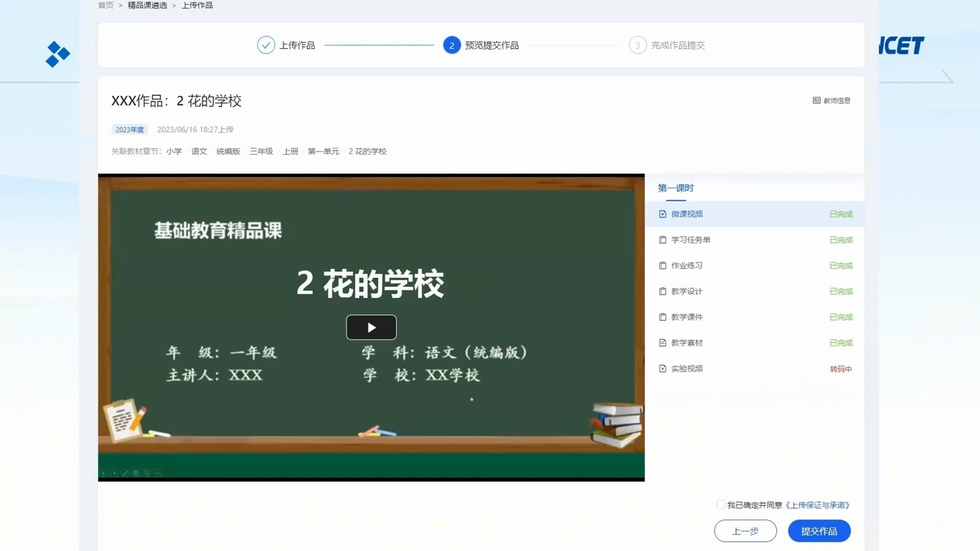
Task: Click the 教学课件 clipboard icon
Action: tap(662, 317)
